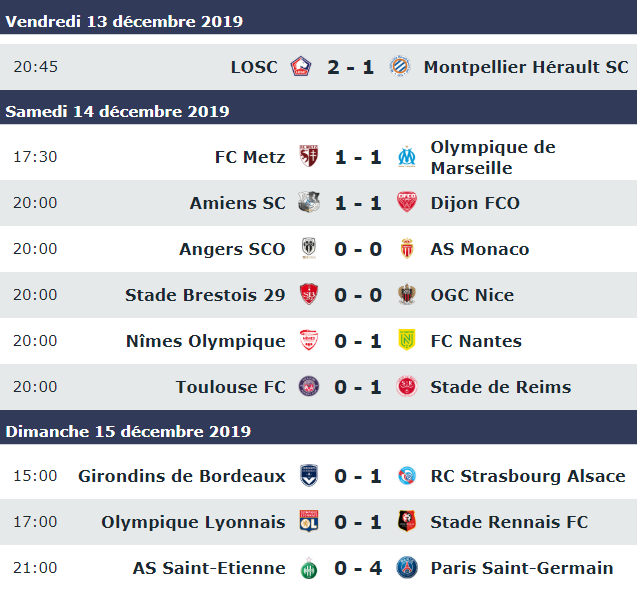Select the Olympique Lyonnais OL logo
Viewport: 637px width, 590px height.
coord(309,521)
